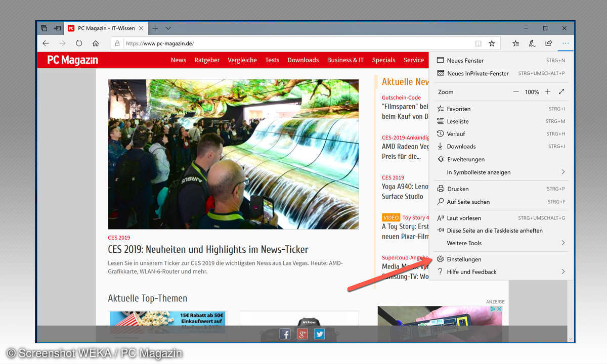The height and width of the screenshot is (364, 607).
Task: Share this page via share icon
Action: point(549,43)
